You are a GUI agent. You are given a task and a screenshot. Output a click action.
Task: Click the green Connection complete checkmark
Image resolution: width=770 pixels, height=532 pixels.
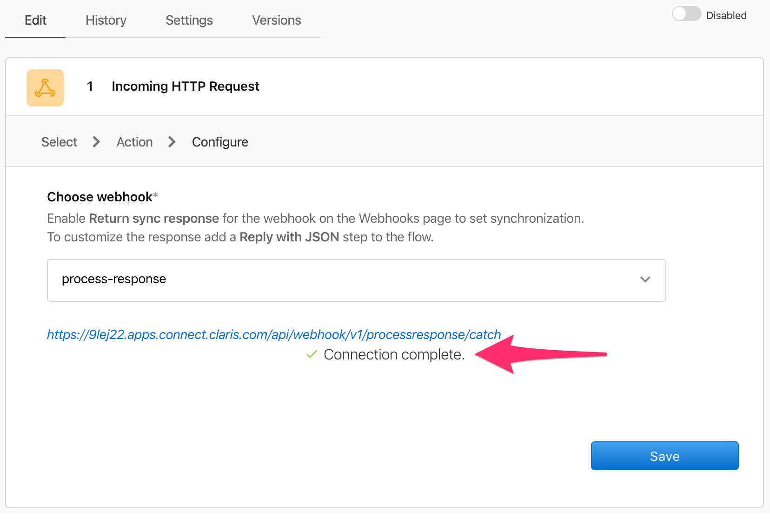tap(312, 354)
